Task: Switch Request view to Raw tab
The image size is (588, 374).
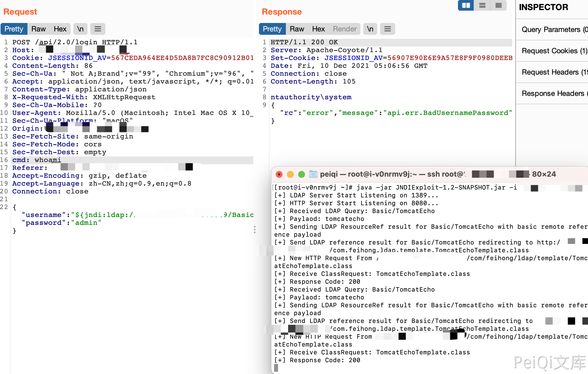Action: tap(38, 29)
